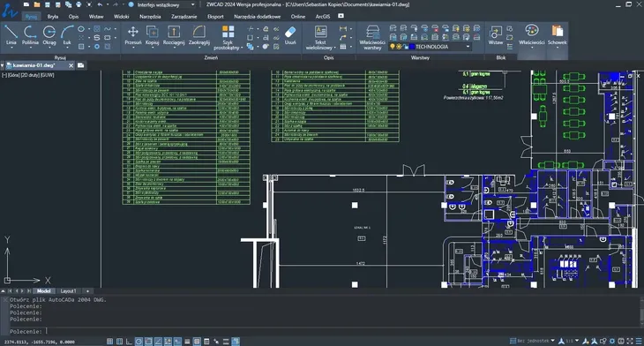Expand the Linia dropdown arrow

click(x=11, y=48)
